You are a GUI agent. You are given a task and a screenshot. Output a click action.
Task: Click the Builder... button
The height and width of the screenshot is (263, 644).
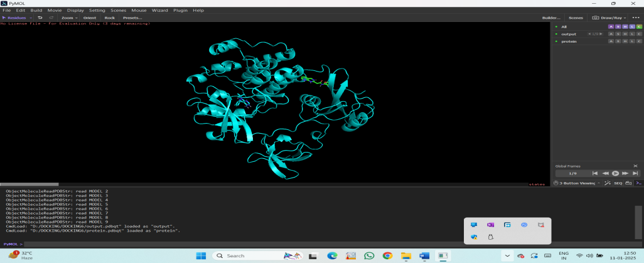550,18
